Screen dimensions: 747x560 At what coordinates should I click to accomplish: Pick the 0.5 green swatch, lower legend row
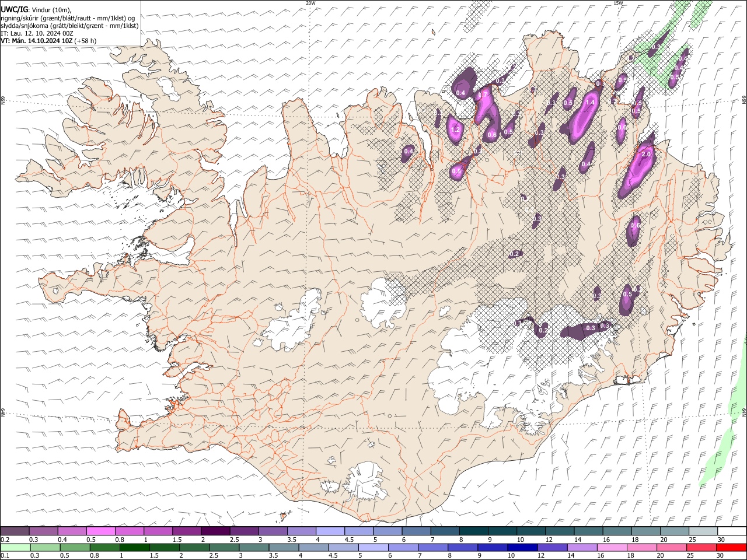(75, 547)
